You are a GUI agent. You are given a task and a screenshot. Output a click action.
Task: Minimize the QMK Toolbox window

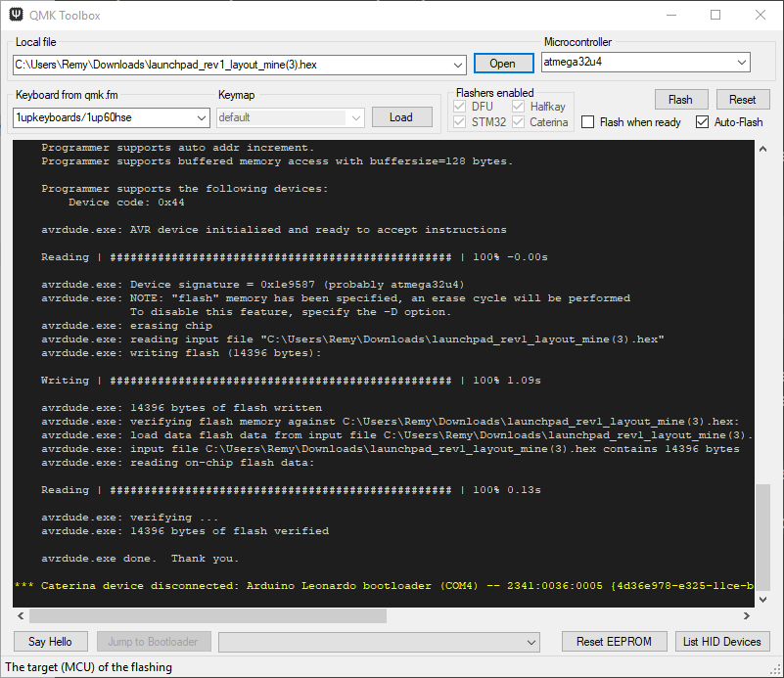(671, 15)
